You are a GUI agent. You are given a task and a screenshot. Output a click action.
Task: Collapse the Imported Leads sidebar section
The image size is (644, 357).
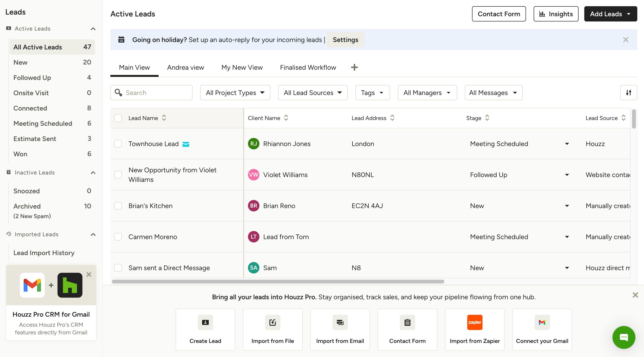coord(93,234)
